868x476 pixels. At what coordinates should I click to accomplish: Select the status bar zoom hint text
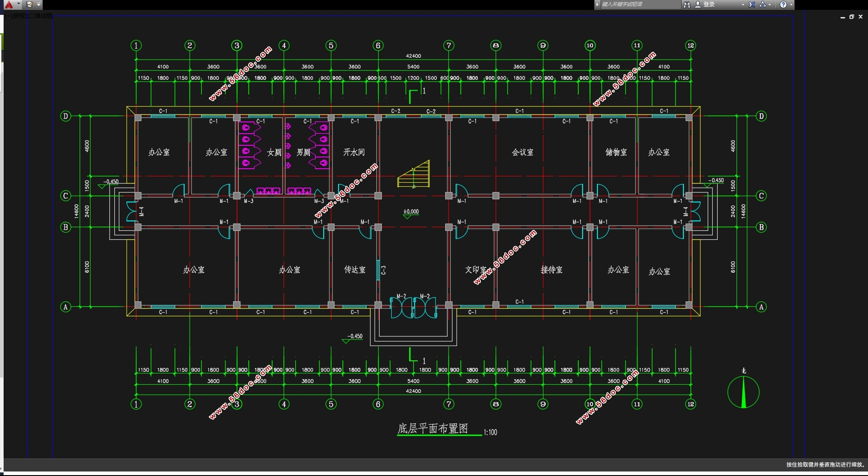(826, 465)
